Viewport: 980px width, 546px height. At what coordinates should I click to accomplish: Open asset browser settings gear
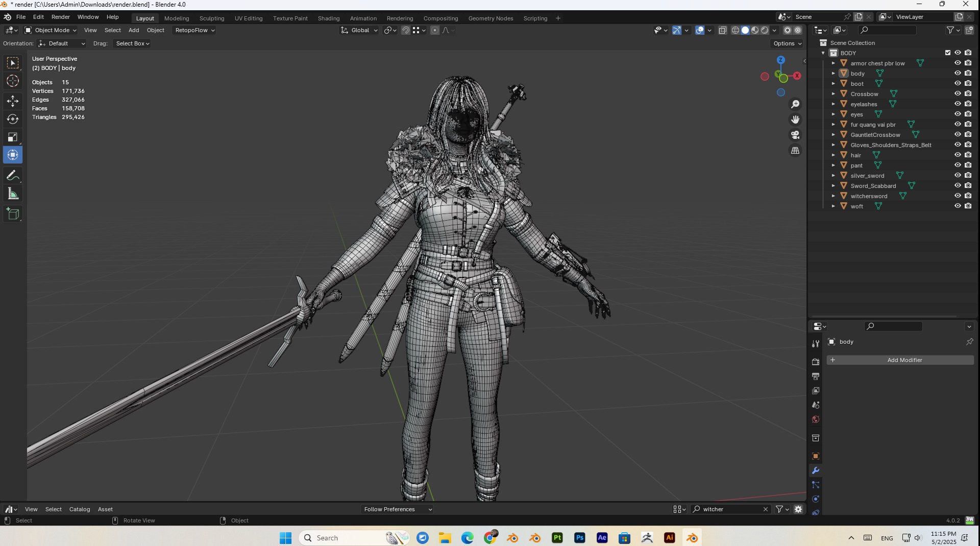798,509
